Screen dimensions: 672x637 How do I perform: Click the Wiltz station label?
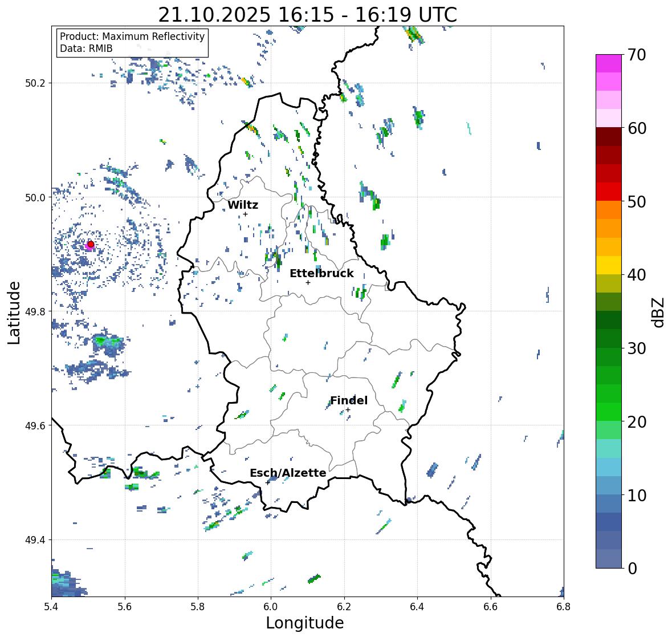[x=243, y=205]
